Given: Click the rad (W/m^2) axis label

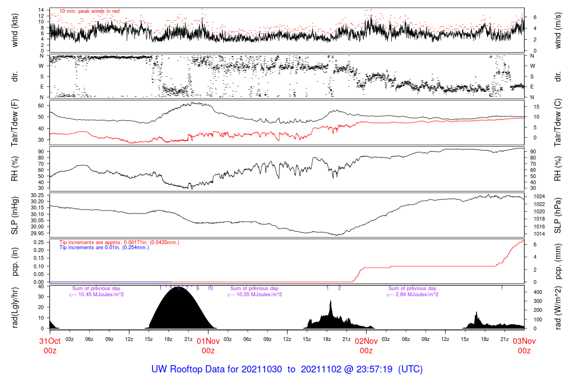Looking at the screenshot, I should 558,307.
